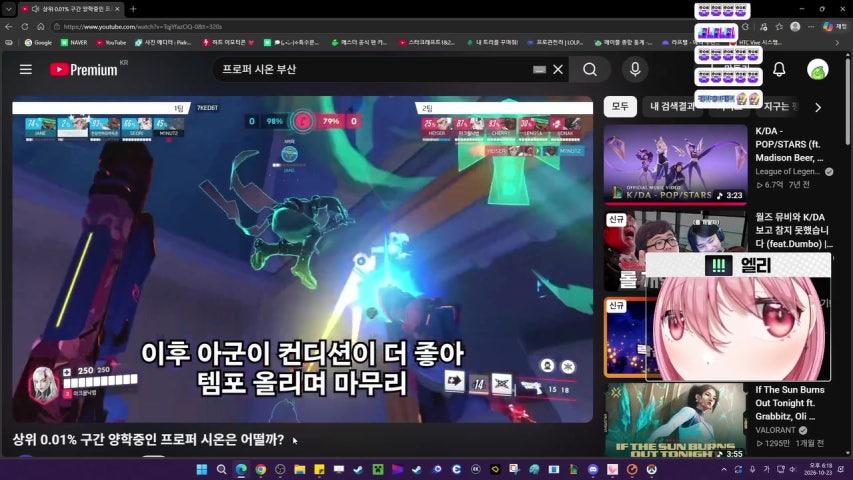Open File Explorer from the taskbar
This screenshot has height=480, width=853.
click(x=300, y=469)
